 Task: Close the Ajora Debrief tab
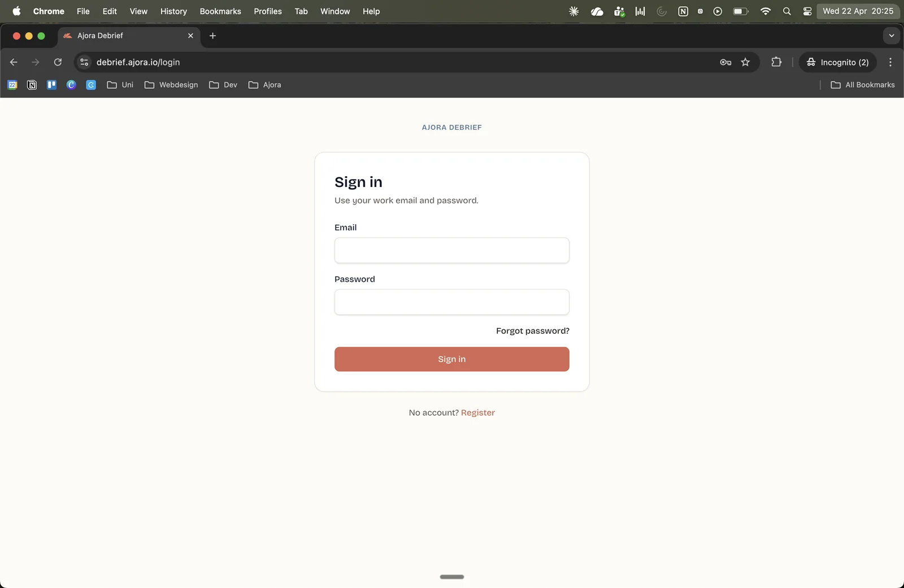coord(190,36)
